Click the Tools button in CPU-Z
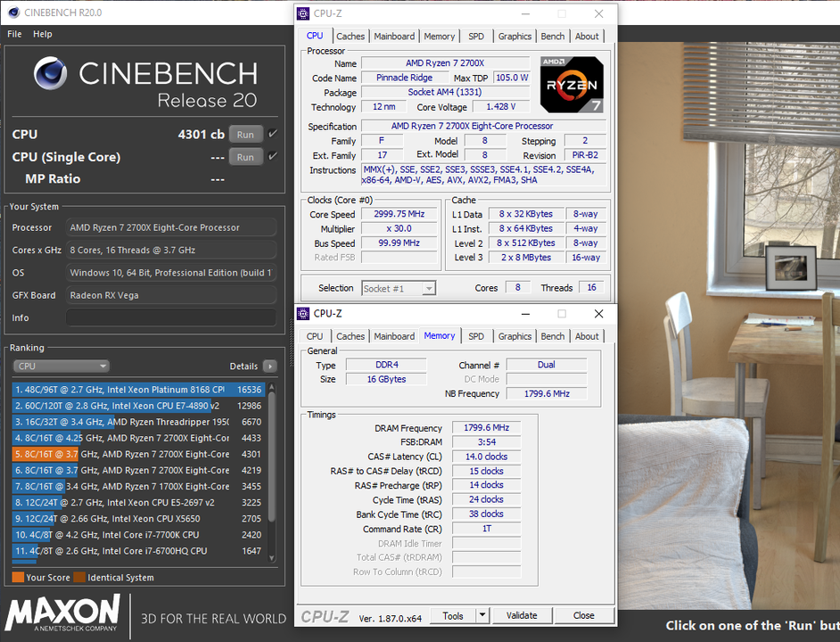This screenshot has height=642, width=840. pos(453,616)
